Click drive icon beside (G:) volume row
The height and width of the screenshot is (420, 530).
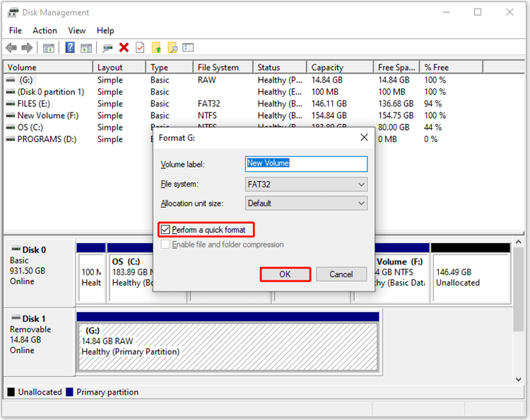11,80
